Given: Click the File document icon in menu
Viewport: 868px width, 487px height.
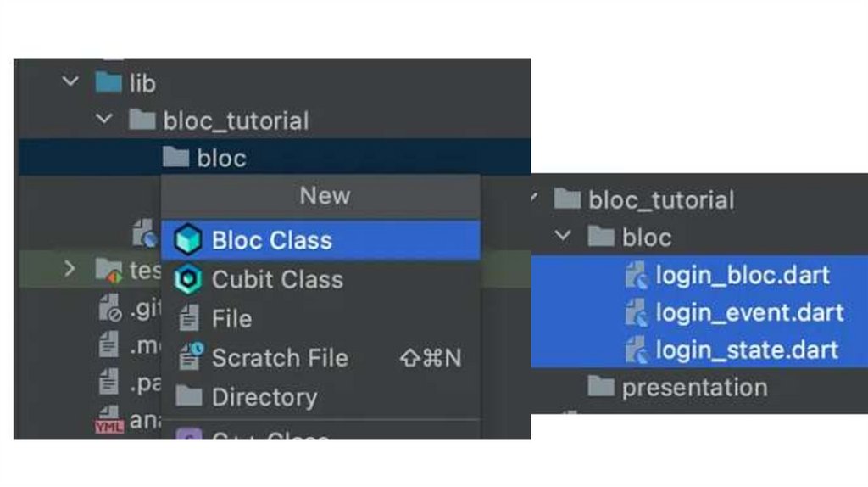Looking at the screenshot, I should (189, 319).
